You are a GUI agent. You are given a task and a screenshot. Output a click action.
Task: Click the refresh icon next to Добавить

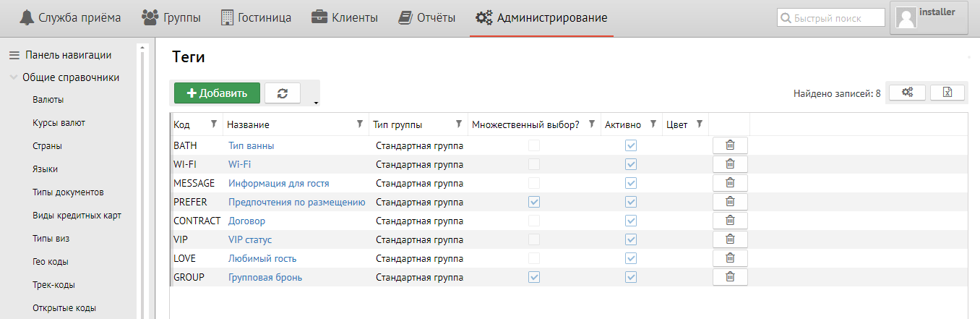(x=283, y=93)
